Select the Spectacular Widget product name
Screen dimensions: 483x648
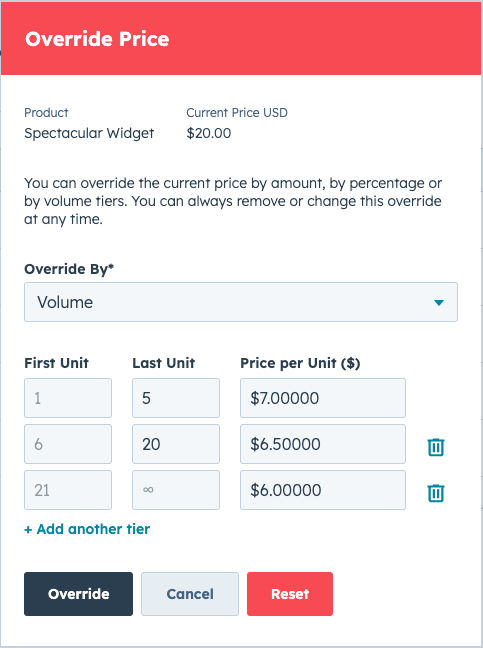[x=89, y=133]
